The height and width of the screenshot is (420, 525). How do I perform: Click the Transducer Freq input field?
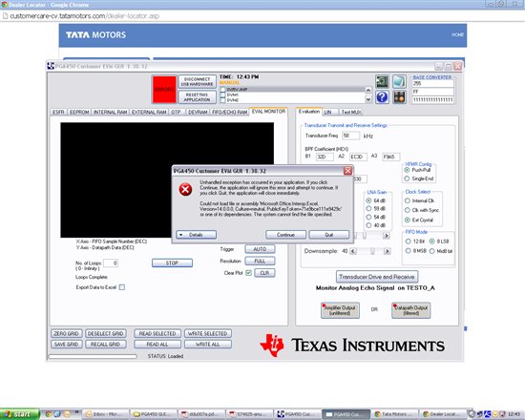click(x=351, y=136)
